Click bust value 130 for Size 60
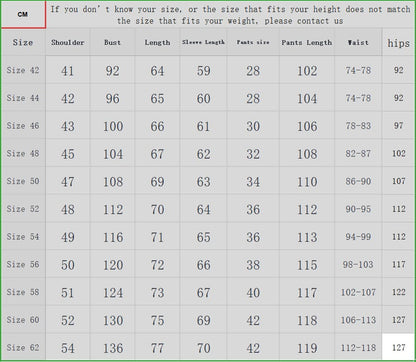Image resolution: width=416 pixels, height=362 pixels. click(113, 320)
